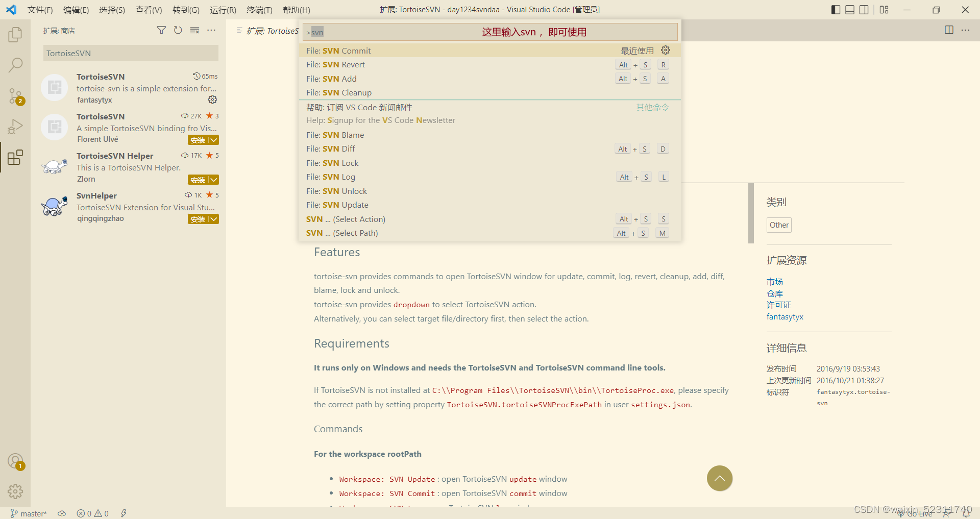Select SVN ... (Select Action) command
This screenshot has width=980, height=519.
490,219
